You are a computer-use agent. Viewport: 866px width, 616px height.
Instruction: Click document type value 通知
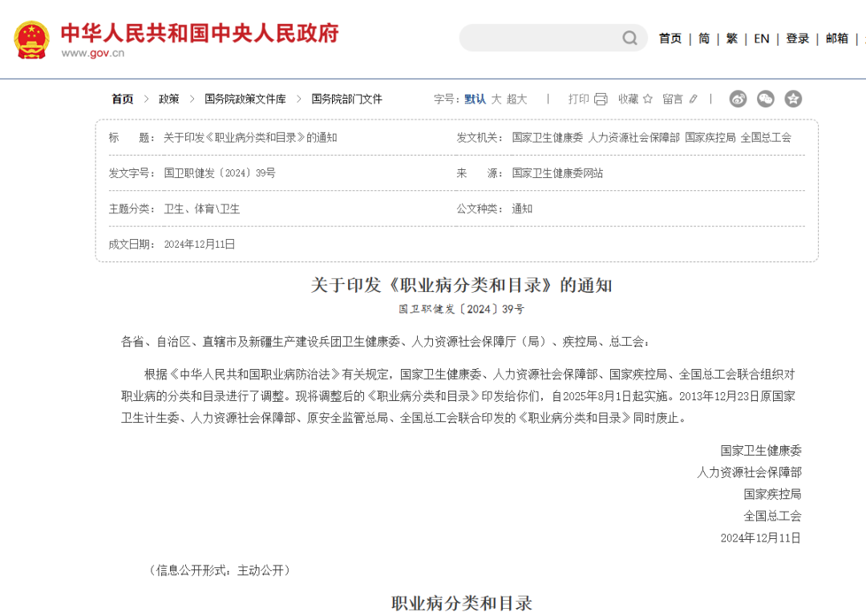click(522, 209)
